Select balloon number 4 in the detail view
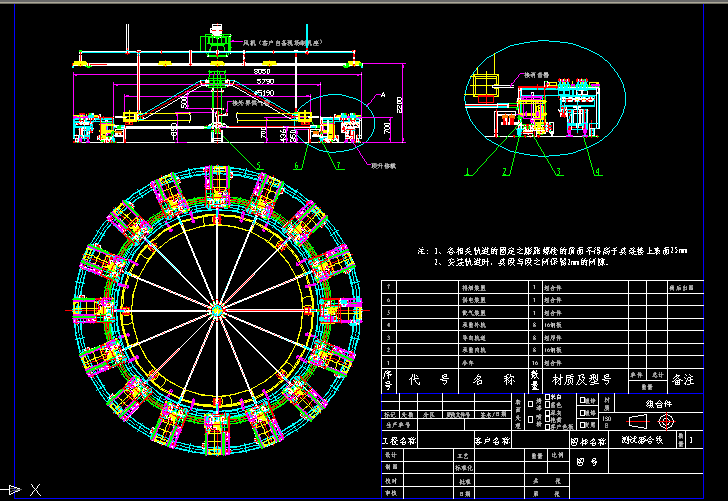This screenshot has height=501, width=728. click(x=599, y=173)
